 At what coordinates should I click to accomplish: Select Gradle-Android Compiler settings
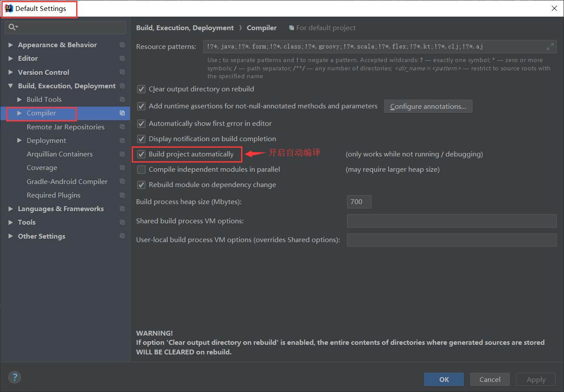tap(67, 182)
